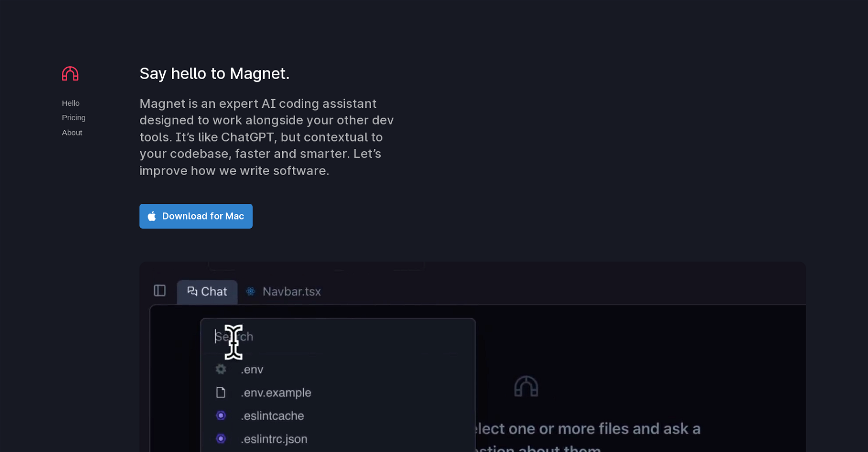Click the document icon beside .env.example
The height and width of the screenshot is (452, 868).
221,392
